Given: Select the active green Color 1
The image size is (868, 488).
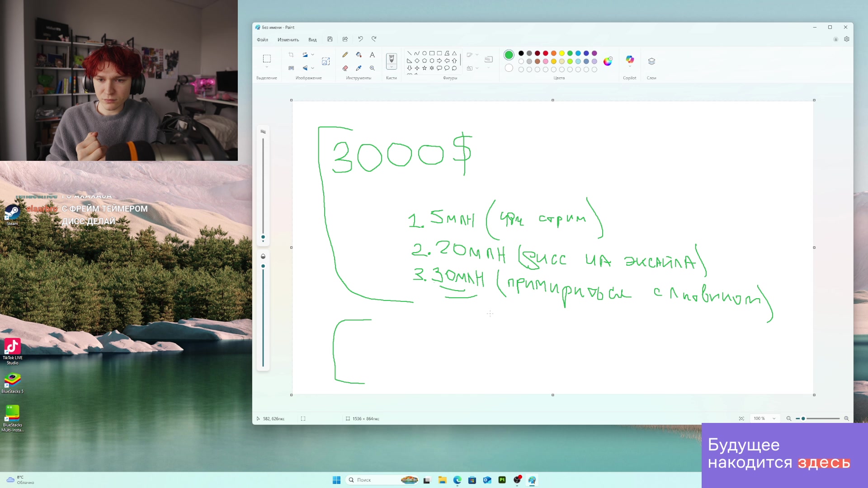Looking at the screenshot, I should (509, 55).
